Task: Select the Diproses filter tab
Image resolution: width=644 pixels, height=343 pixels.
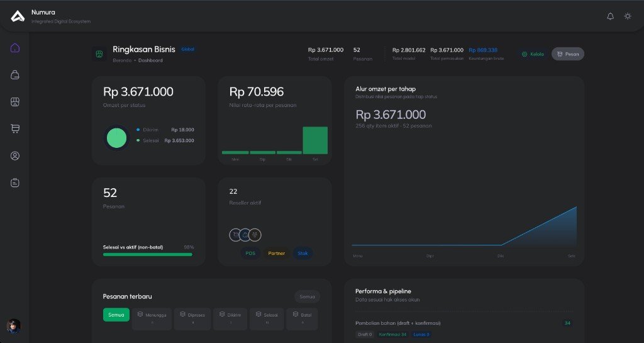Action: click(192, 318)
